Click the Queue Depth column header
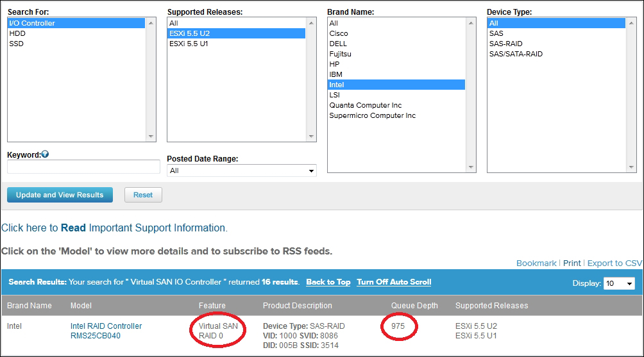 (x=414, y=306)
